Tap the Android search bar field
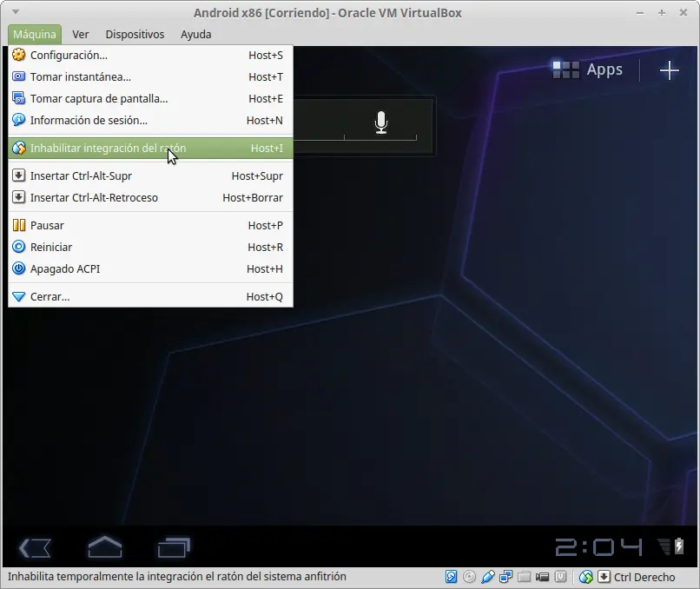The width and height of the screenshot is (700, 589). coord(364,126)
